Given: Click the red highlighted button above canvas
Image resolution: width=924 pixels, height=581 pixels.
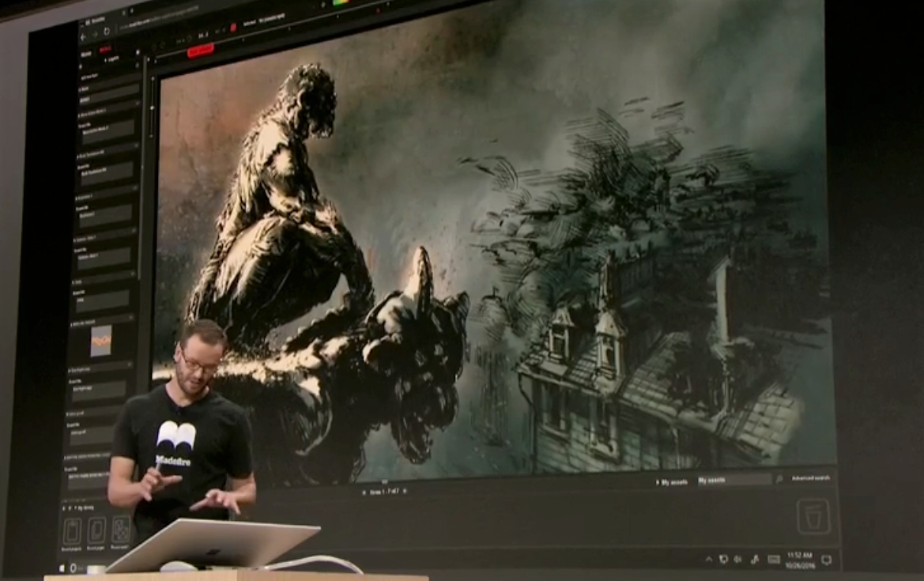Looking at the screenshot, I should tap(201, 51).
